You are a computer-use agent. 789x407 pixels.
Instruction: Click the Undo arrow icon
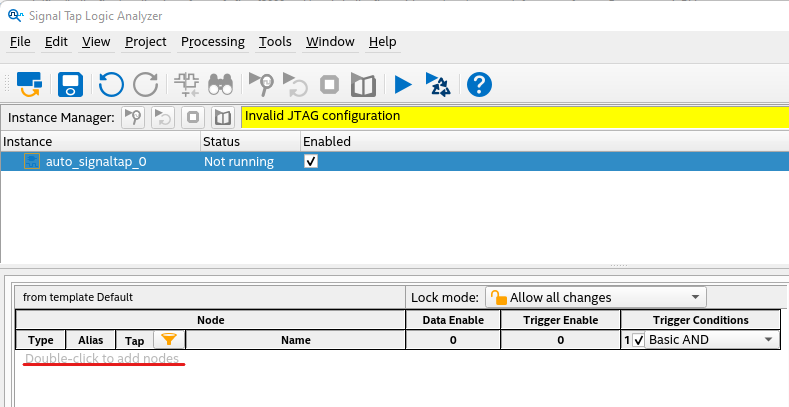pos(111,84)
